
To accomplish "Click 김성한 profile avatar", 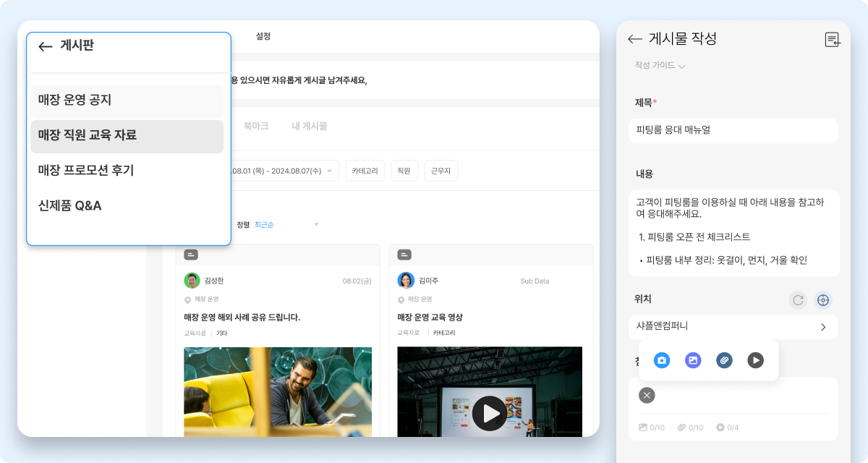I will click(192, 281).
